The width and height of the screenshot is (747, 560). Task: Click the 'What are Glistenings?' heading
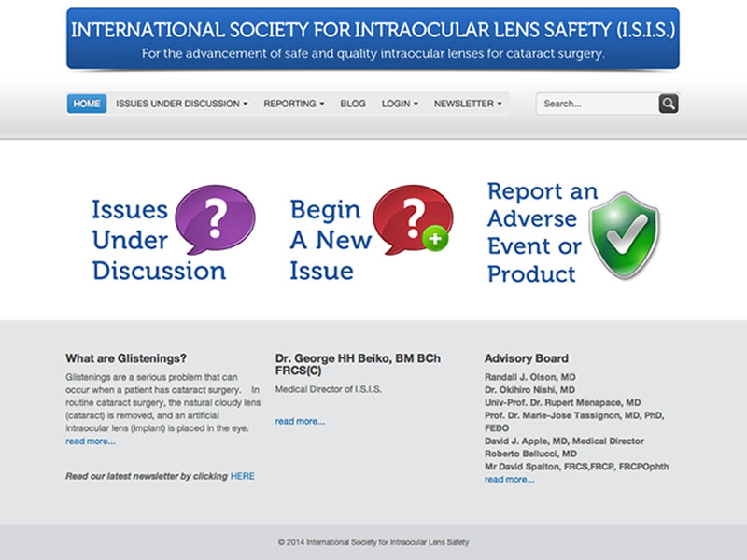click(x=126, y=358)
